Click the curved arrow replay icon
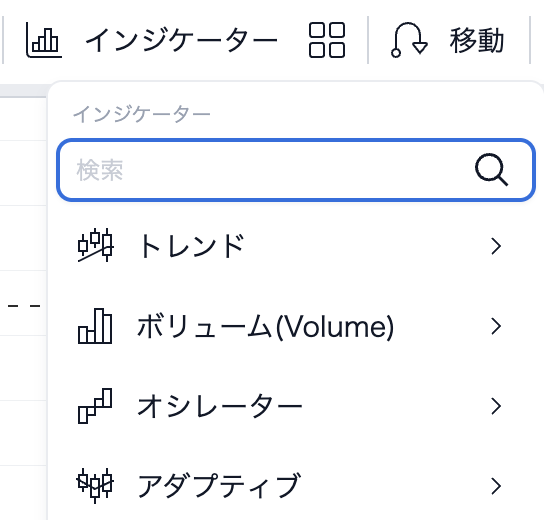The height and width of the screenshot is (520, 544). click(x=409, y=40)
